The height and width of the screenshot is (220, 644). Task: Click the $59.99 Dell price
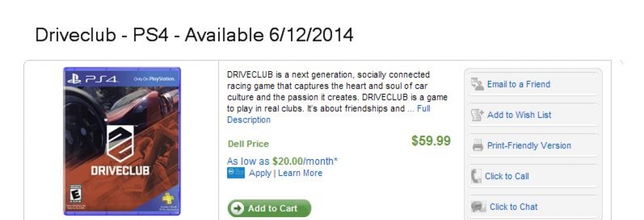point(431,141)
